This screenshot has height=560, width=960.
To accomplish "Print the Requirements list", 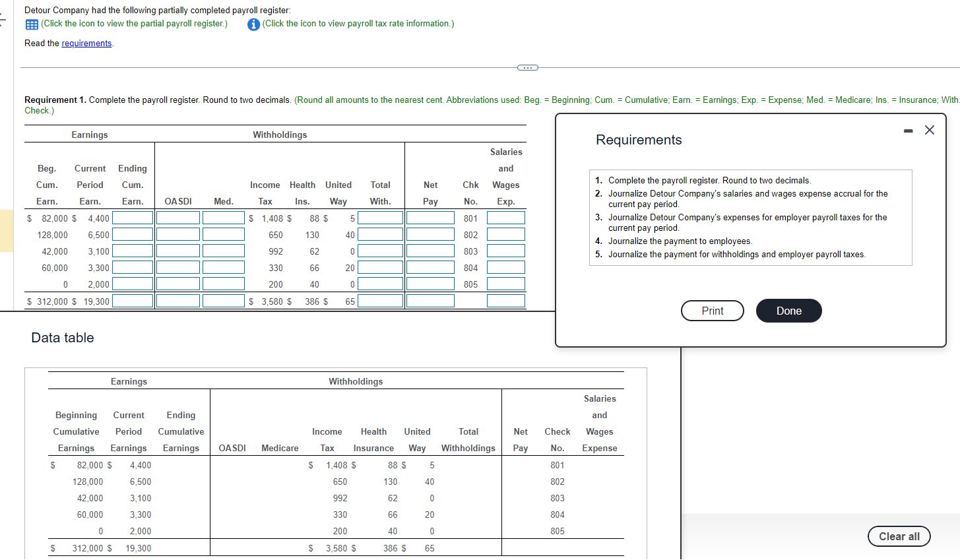I will click(713, 311).
